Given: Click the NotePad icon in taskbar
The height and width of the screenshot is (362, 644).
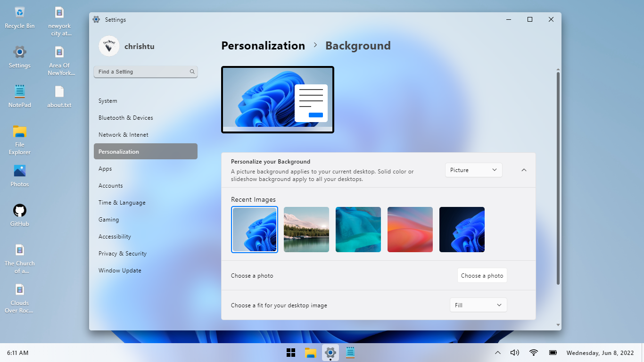Looking at the screenshot, I should coord(350,353).
